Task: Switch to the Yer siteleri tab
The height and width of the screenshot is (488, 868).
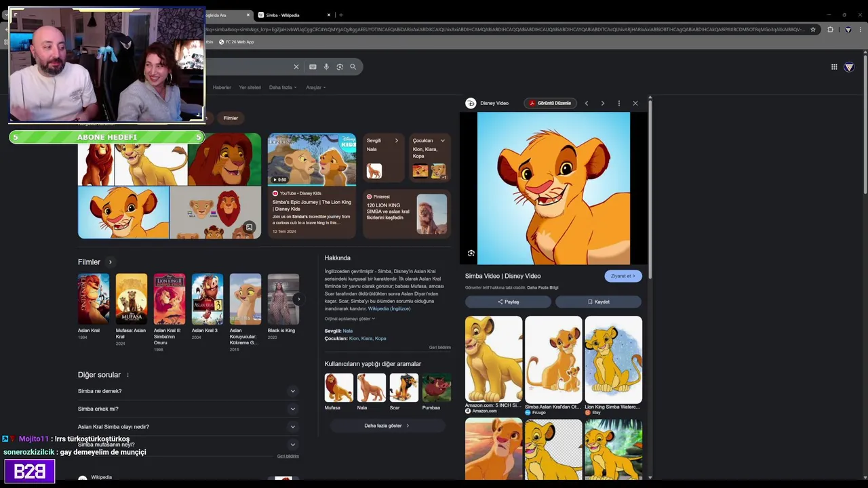Action: click(250, 87)
